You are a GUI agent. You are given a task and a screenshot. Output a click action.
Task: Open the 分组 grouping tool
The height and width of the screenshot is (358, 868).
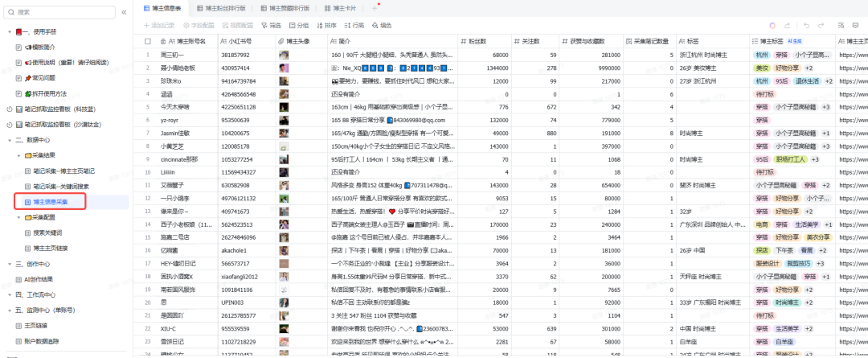pyautogui.click(x=299, y=26)
